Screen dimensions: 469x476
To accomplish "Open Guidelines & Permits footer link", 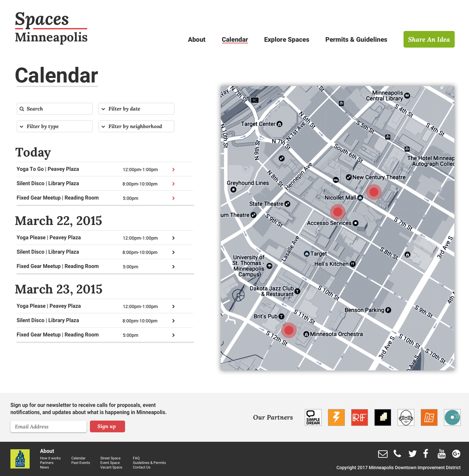I will [149, 463].
